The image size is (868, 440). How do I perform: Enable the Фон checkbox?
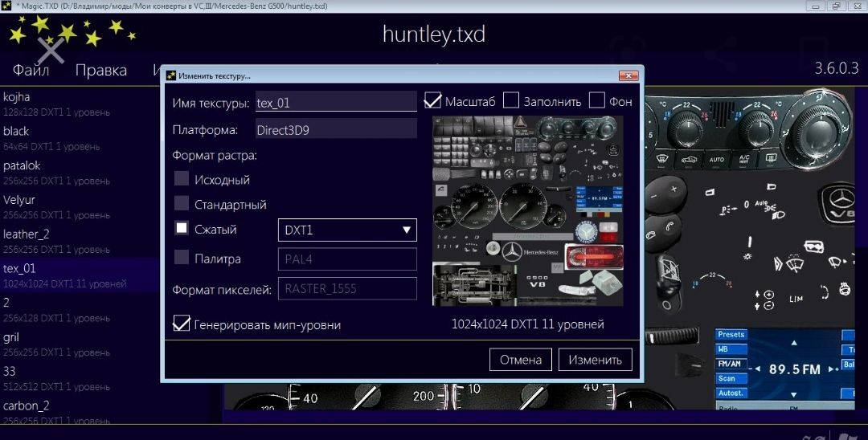(596, 100)
